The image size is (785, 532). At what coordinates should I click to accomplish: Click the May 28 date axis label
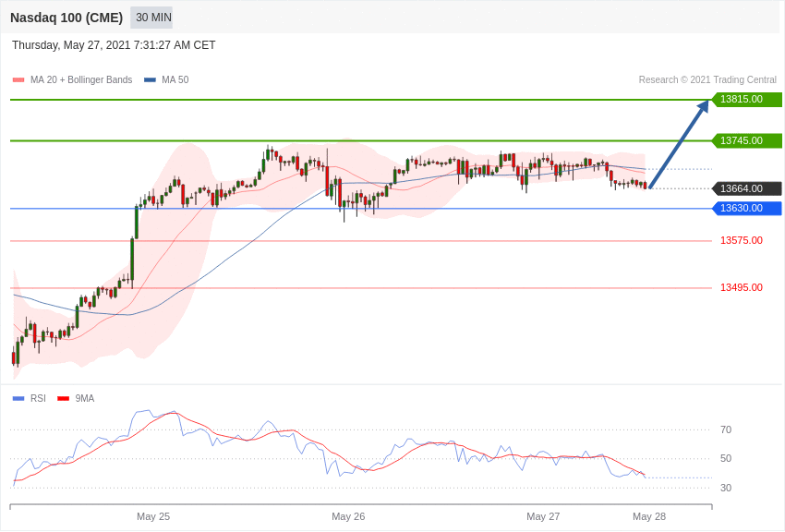[x=649, y=516]
